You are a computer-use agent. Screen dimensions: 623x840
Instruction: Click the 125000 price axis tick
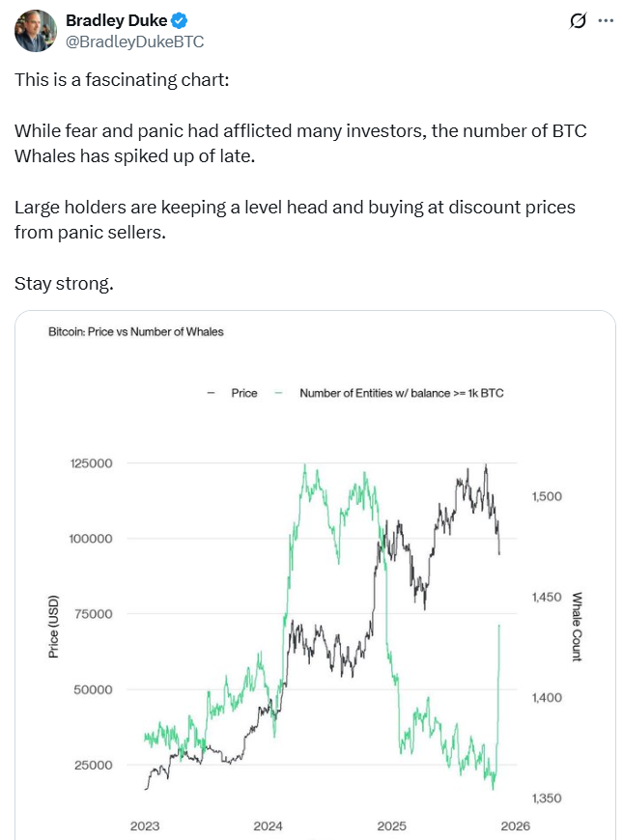[x=92, y=463]
